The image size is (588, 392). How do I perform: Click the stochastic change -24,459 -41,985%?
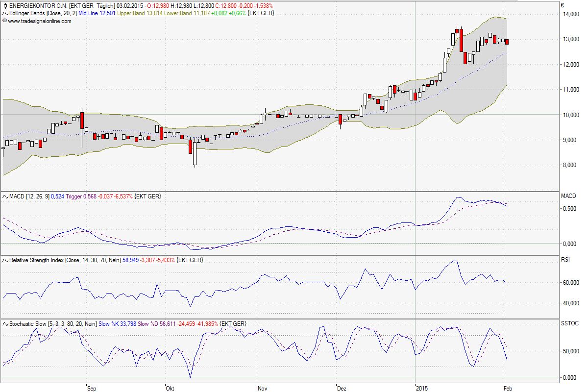[197, 324]
